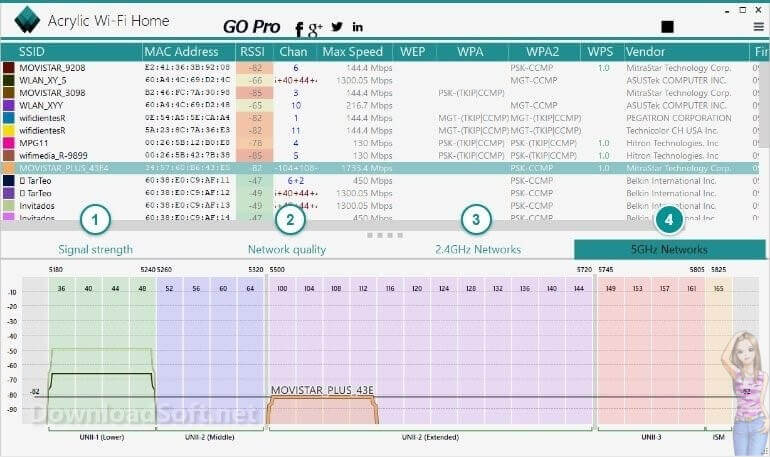Select the WLAN_XYY network row

tap(381, 105)
